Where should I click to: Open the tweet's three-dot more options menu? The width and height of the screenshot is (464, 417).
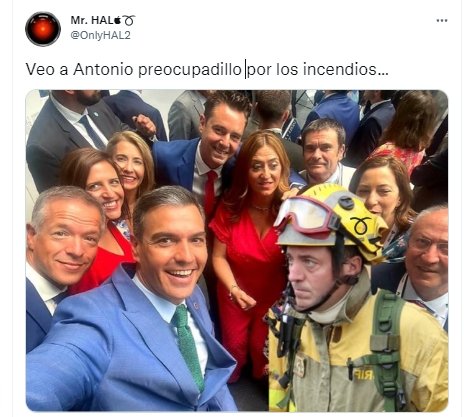(442, 21)
